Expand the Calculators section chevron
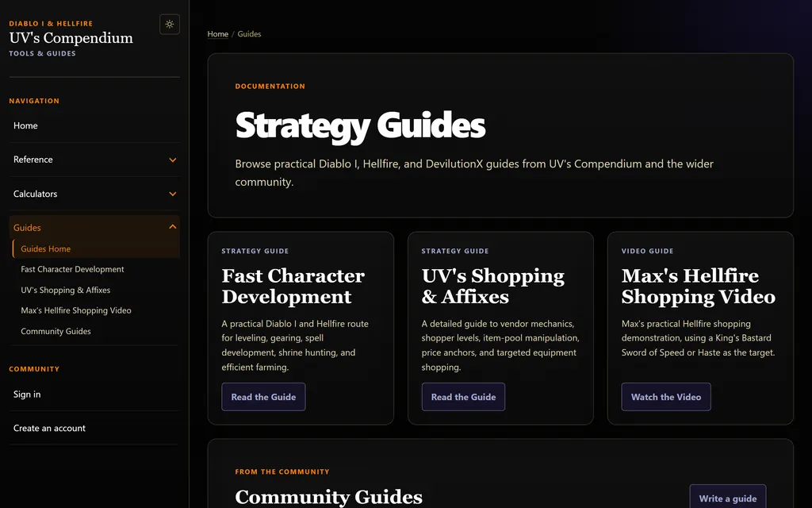The width and height of the screenshot is (812, 508). coord(172,194)
